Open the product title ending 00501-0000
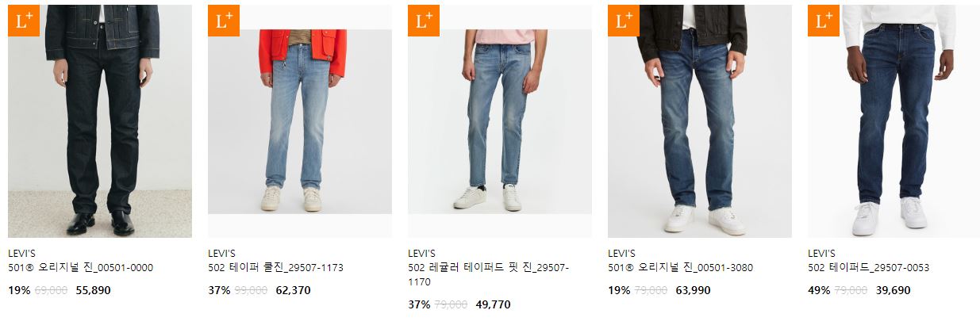The image size is (980, 329). [x=80, y=268]
